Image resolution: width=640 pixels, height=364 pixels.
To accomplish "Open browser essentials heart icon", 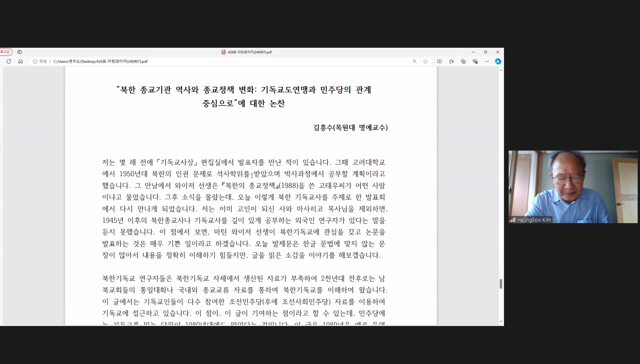I will click(x=475, y=61).
